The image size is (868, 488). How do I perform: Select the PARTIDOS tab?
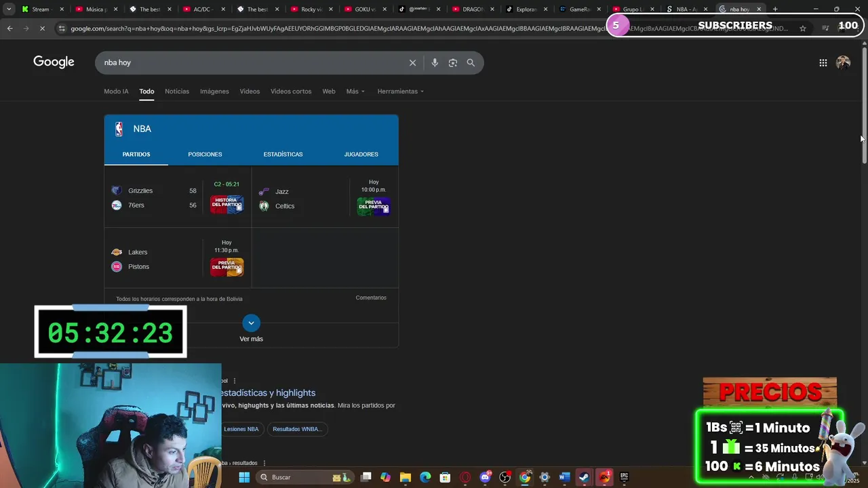pos(136,155)
